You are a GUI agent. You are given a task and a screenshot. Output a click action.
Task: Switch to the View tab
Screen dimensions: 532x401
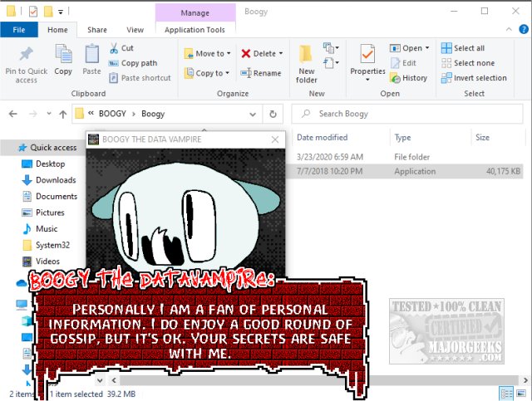(x=135, y=30)
